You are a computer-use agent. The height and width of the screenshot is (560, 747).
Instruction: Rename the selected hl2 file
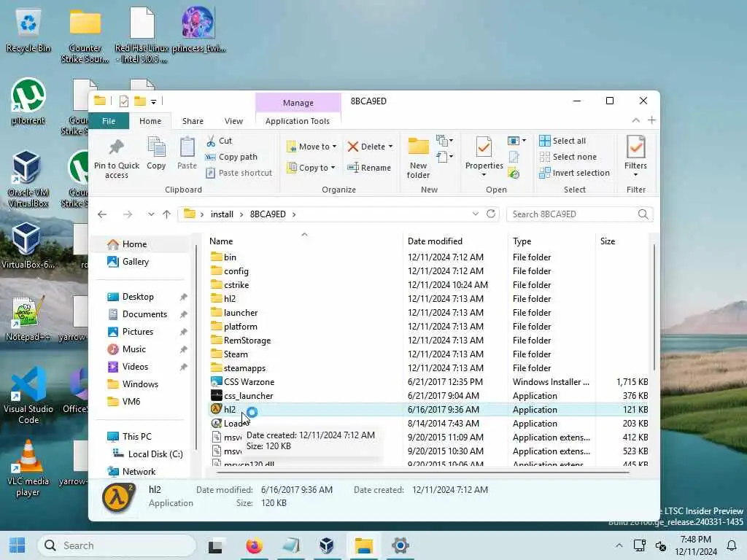(369, 168)
